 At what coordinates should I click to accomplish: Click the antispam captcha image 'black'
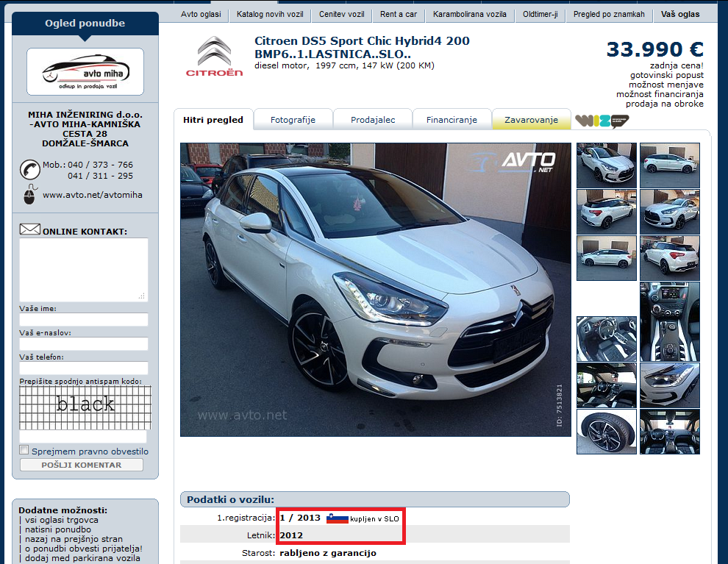pyautogui.click(x=85, y=407)
